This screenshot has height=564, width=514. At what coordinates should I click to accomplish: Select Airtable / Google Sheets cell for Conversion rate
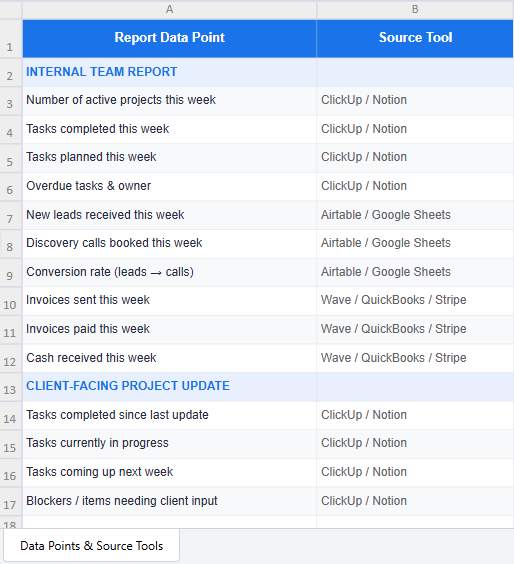point(415,272)
